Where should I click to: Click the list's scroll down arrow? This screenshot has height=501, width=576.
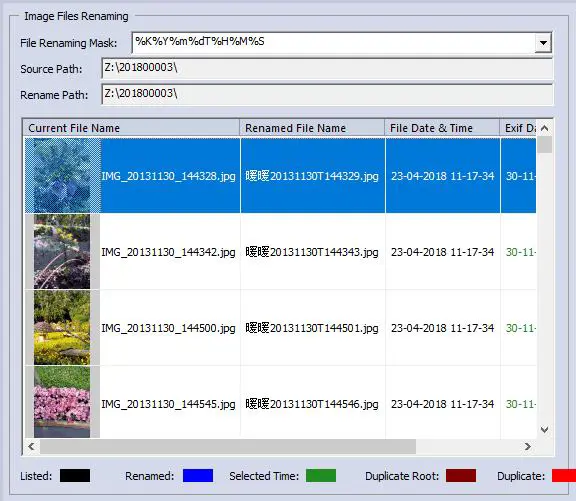click(545, 429)
